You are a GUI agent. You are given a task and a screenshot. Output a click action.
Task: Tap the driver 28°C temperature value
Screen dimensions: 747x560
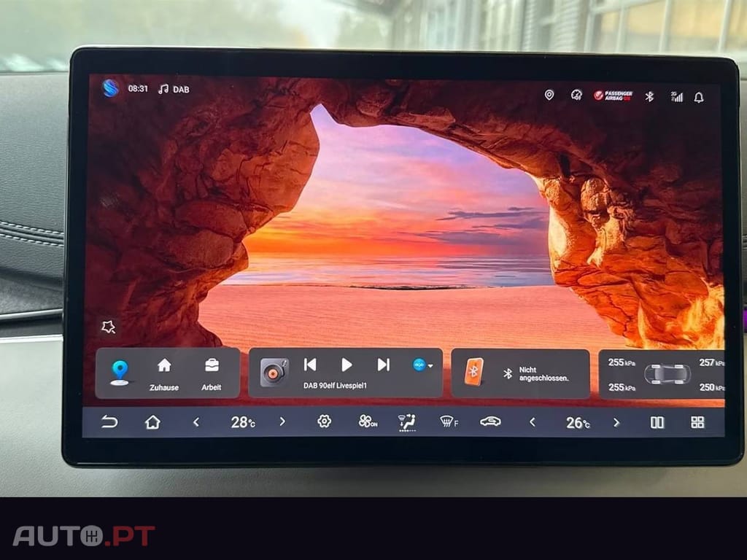pyautogui.click(x=243, y=422)
